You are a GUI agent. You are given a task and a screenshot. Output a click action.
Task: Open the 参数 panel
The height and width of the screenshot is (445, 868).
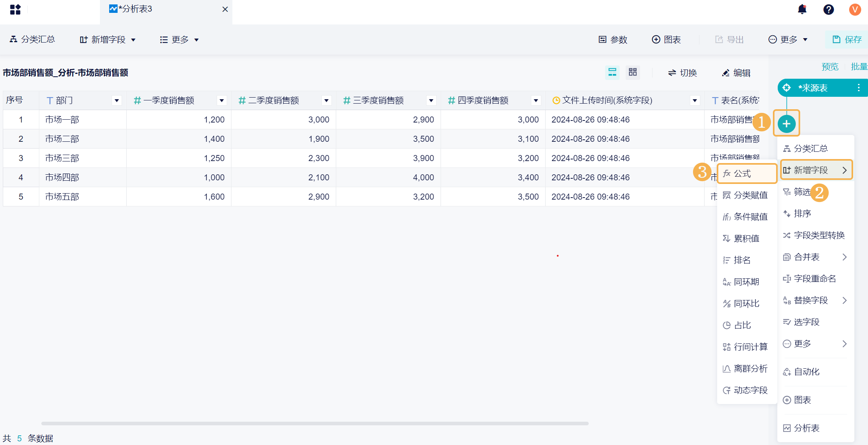613,39
